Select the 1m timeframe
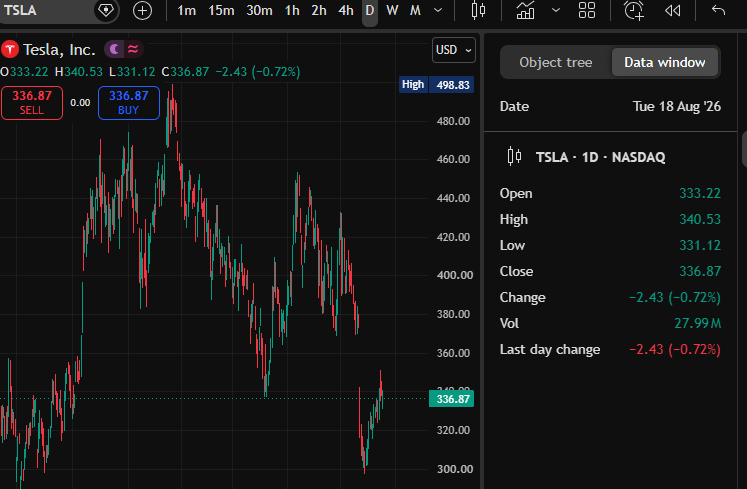Viewport: 747px width, 489px height. coord(186,10)
